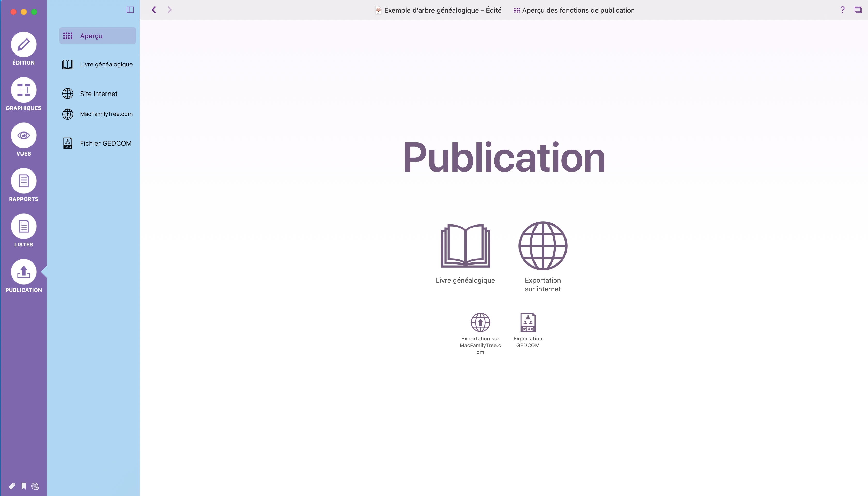The height and width of the screenshot is (496, 868).
Task: Select Fichier GEDCOM in the sidebar
Action: point(97,143)
